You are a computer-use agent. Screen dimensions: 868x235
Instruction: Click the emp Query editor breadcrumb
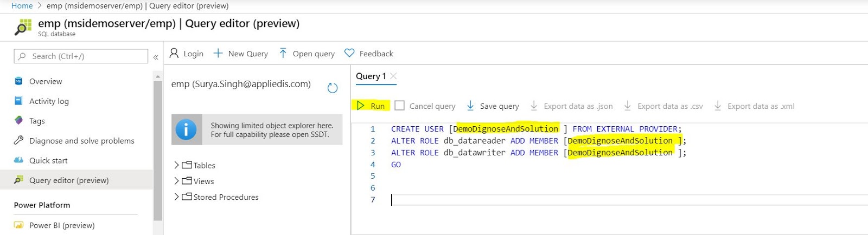click(137, 5)
